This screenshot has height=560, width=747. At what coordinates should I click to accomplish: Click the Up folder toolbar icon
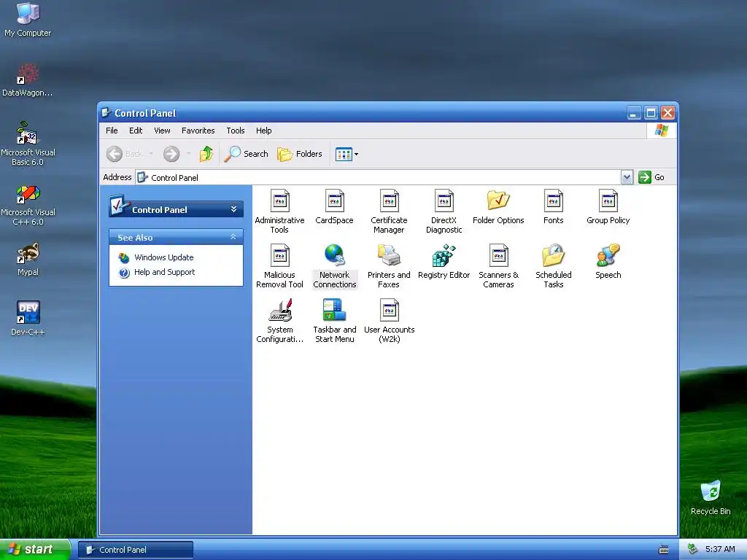pos(206,154)
